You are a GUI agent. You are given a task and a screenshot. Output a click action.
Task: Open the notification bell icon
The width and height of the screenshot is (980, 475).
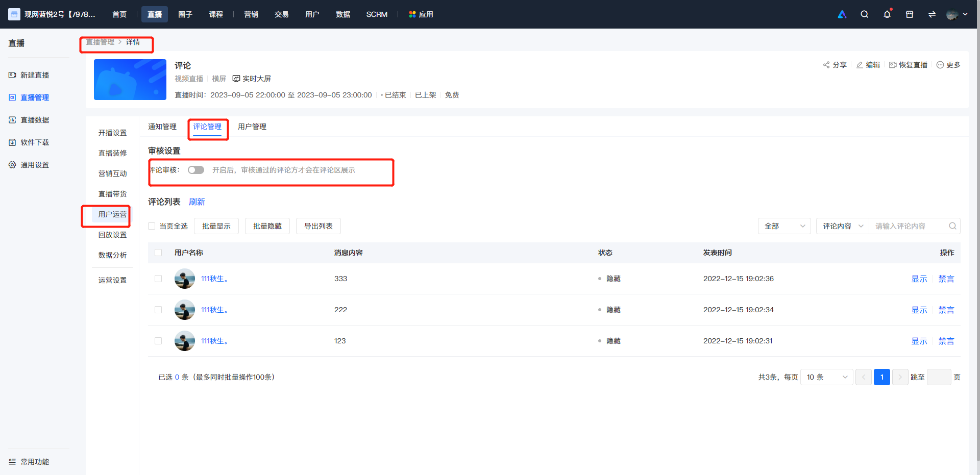pyautogui.click(x=887, y=14)
